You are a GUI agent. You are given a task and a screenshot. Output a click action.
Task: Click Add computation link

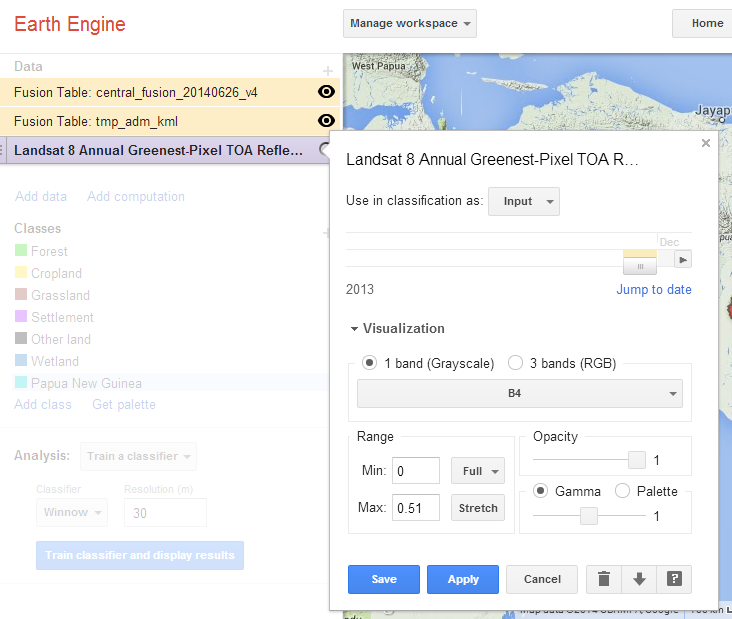coord(136,197)
